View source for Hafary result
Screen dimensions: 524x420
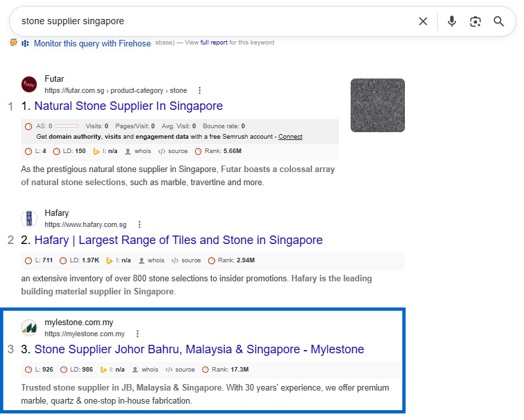pos(191,260)
